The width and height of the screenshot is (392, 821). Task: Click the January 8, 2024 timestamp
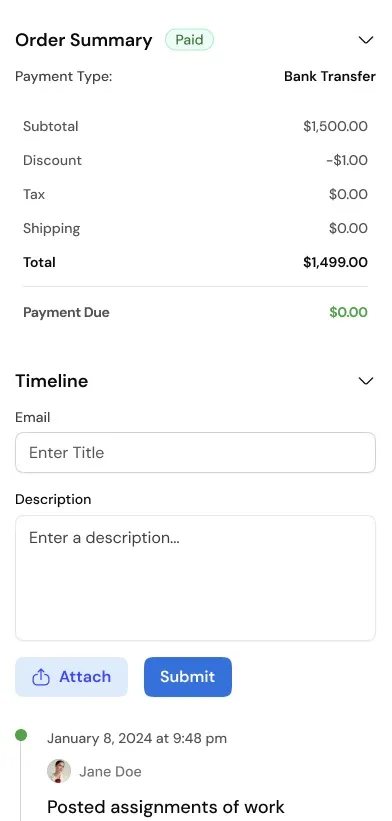[137, 739]
